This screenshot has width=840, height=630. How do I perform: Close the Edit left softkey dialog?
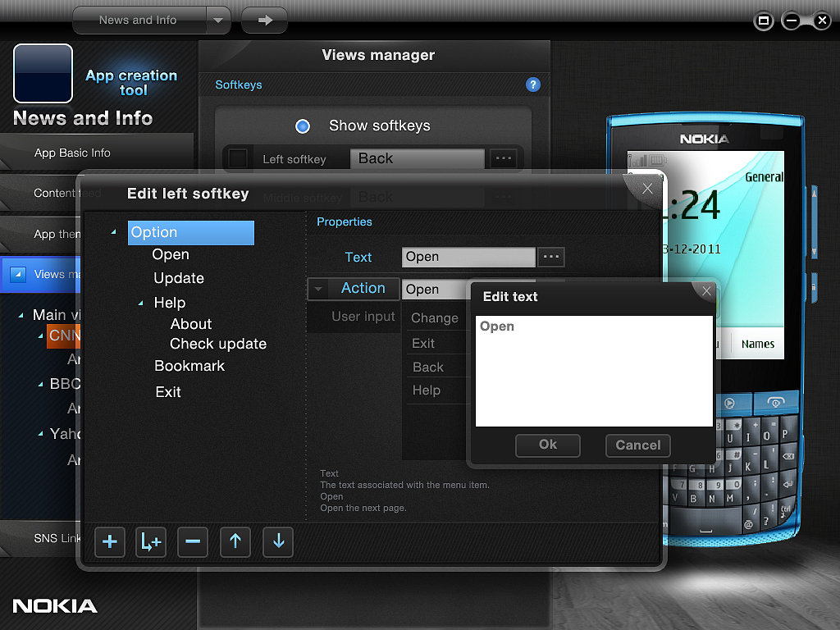tap(647, 189)
